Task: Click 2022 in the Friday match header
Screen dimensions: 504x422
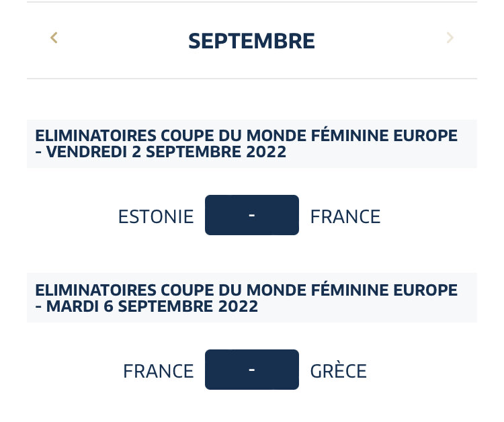Action: coord(267,153)
